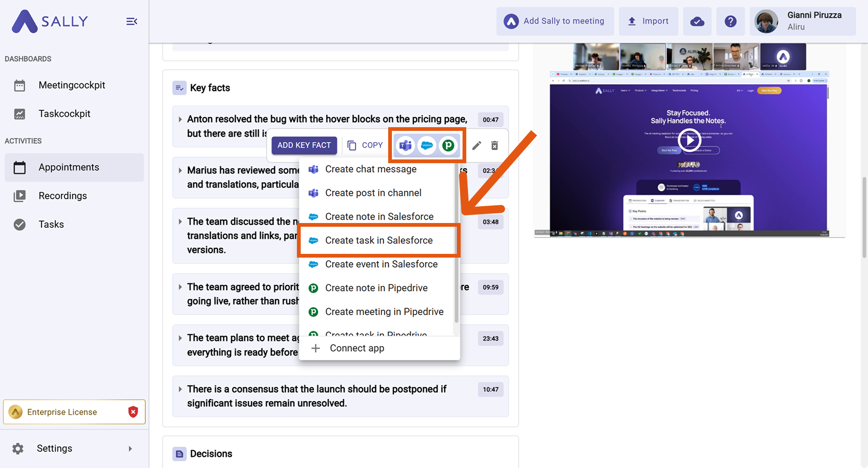This screenshot has width=868, height=468.
Task: Click the delete trash icon
Action: click(x=494, y=146)
